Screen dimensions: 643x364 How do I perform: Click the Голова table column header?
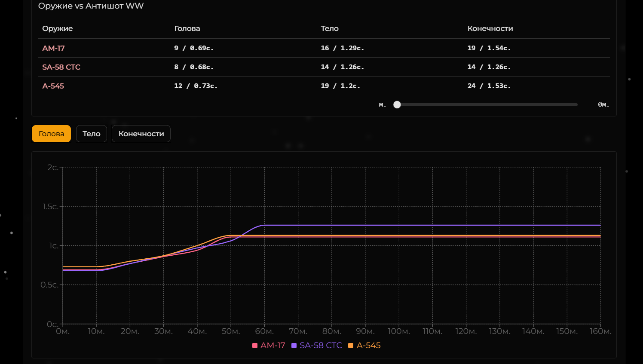(x=187, y=28)
